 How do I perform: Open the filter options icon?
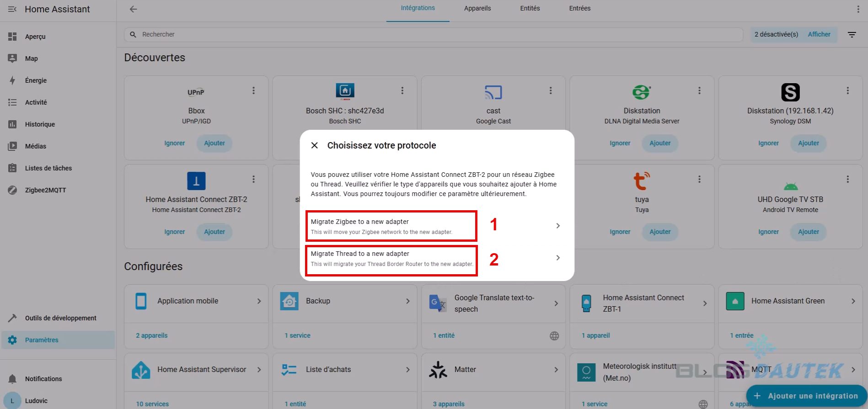[x=852, y=35]
